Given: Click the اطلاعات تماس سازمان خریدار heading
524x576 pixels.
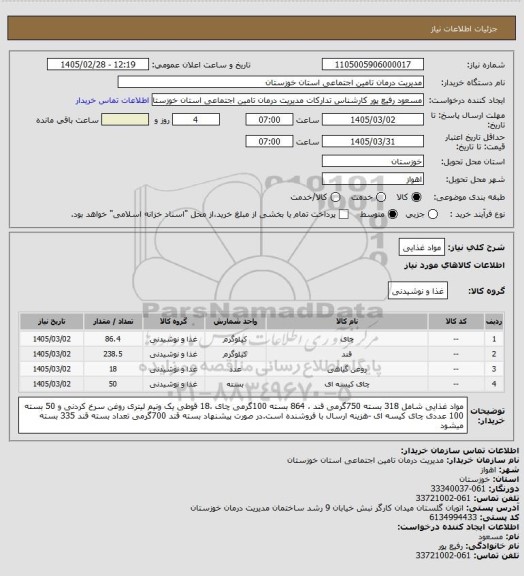Looking at the screenshot, I should (x=460, y=450).
